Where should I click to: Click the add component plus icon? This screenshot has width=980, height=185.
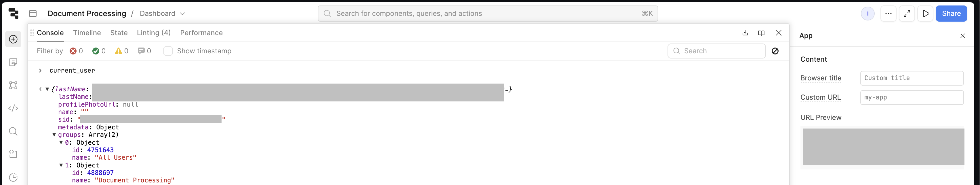[13, 39]
